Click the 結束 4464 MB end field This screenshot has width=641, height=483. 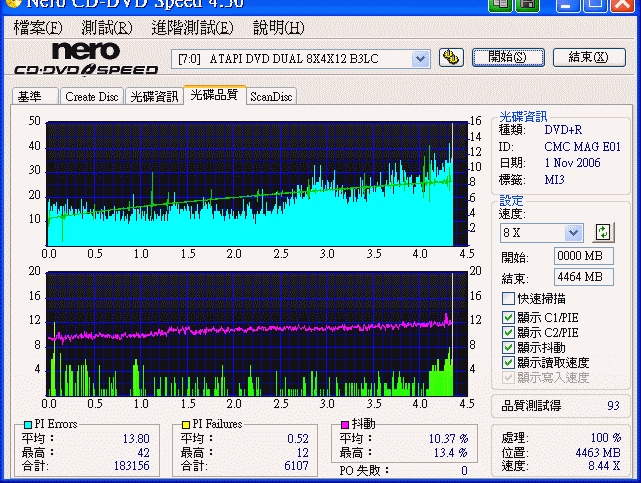point(583,277)
